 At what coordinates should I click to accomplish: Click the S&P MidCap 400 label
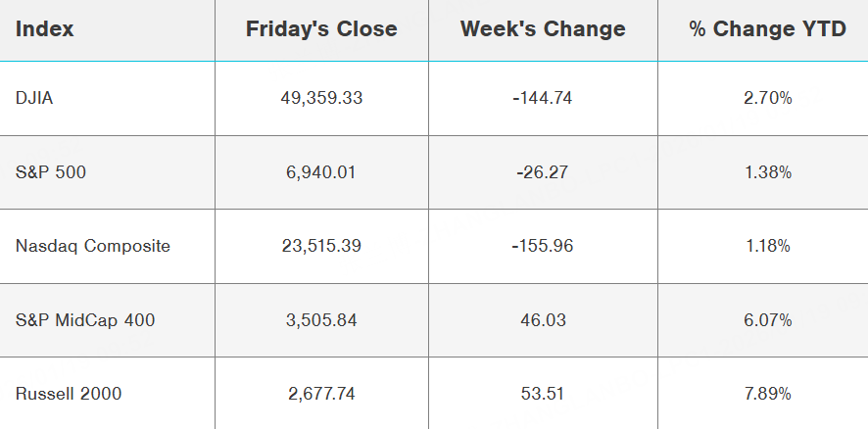pos(85,320)
